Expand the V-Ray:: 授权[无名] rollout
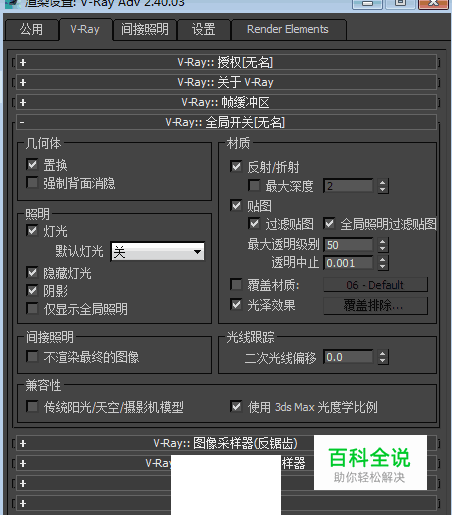 [226, 62]
